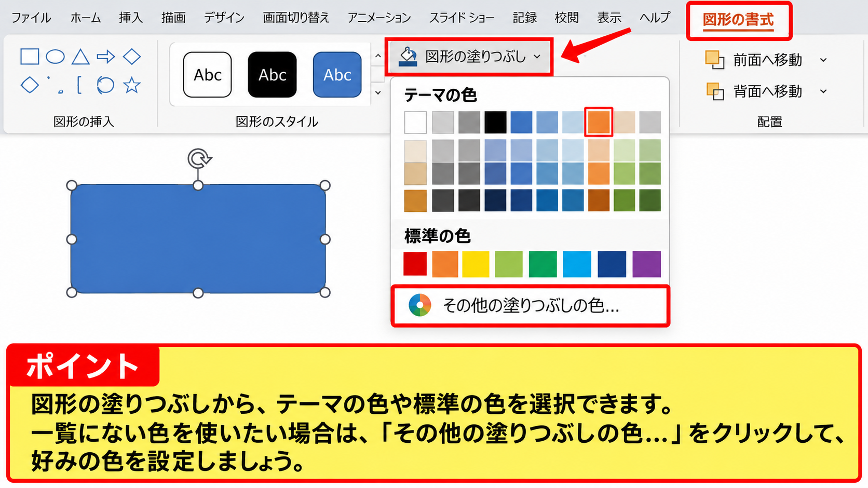The height and width of the screenshot is (488, 868).
Task: Click the rotation handle above the rectangle
Action: [x=199, y=158]
